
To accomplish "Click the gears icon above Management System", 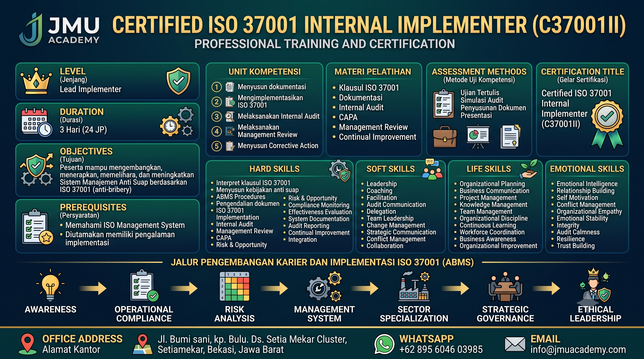I will (324, 286).
